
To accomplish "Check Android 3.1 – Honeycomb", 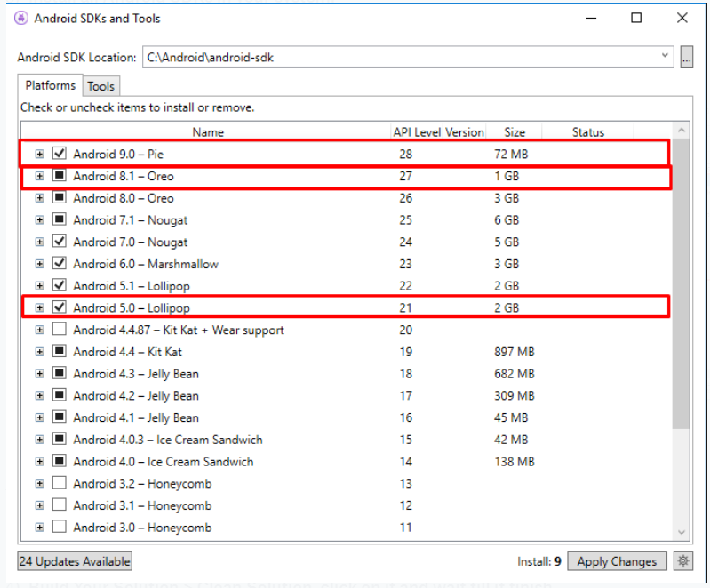I will 60,505.
